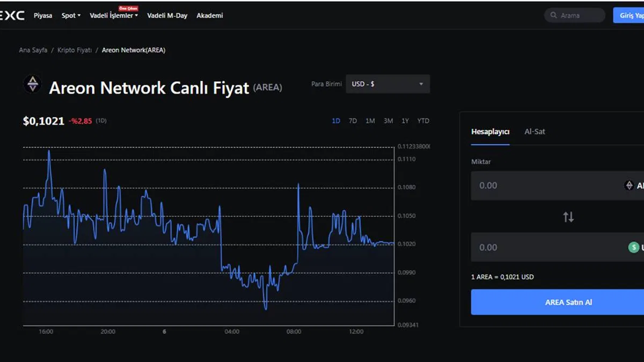Follow the Kripto Fiyatı breadcrumb link
Viewport: 644px width, 362px height.
[x=75, y=50]
